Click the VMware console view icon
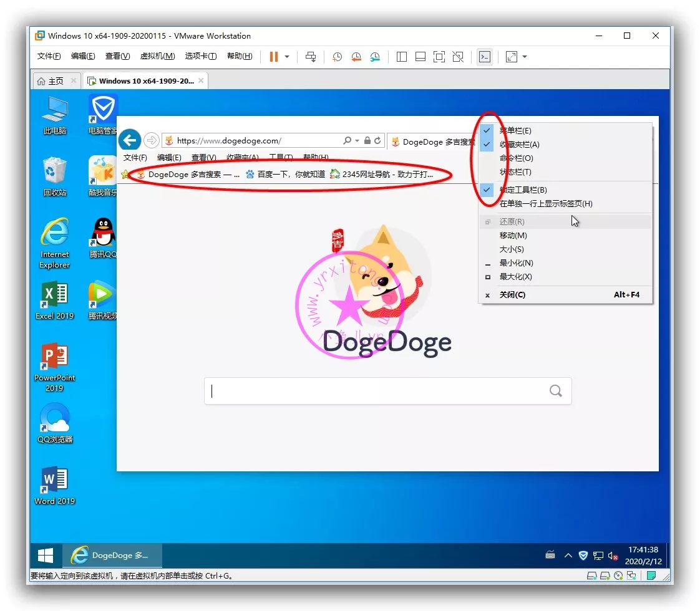 484,57
